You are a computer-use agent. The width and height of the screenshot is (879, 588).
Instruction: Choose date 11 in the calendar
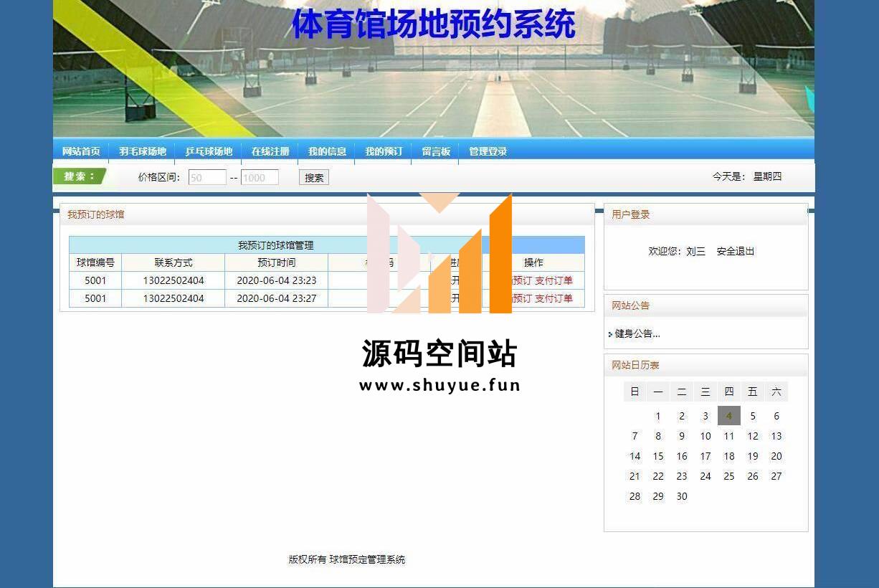pos(729,436)
